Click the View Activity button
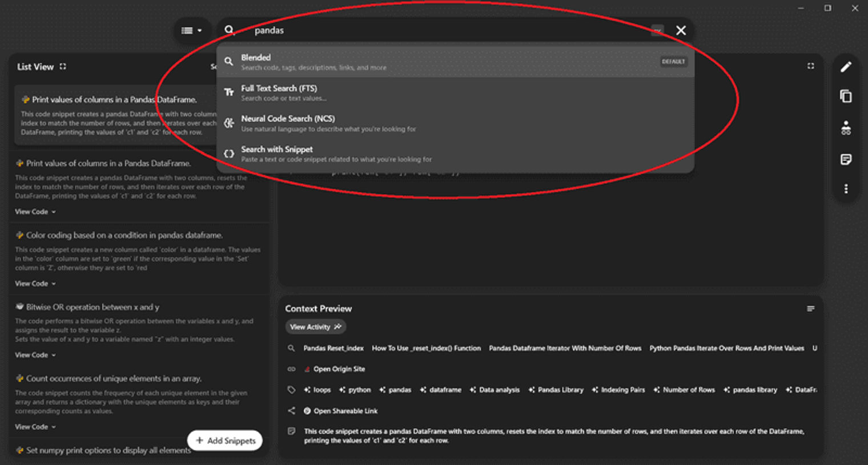 tap(315, 327)
